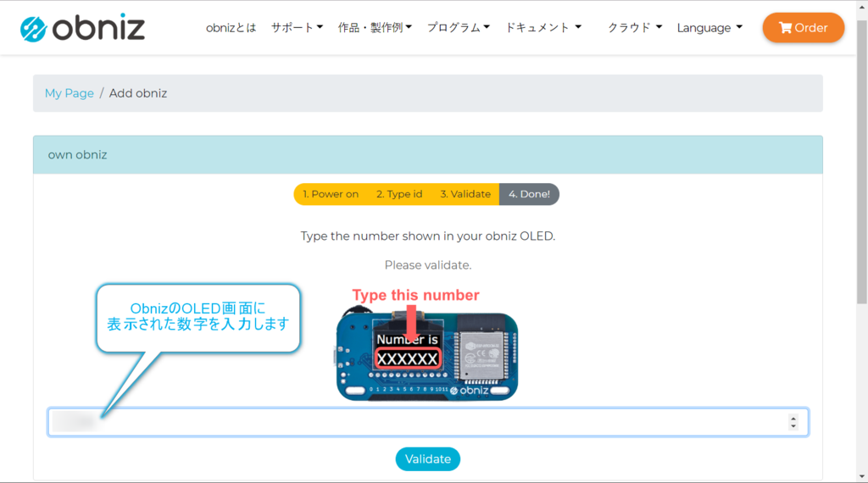The height and width of the screenshot is (483, 868).
Task: Open the obnizとは menu item
Action: pos(231,28)
